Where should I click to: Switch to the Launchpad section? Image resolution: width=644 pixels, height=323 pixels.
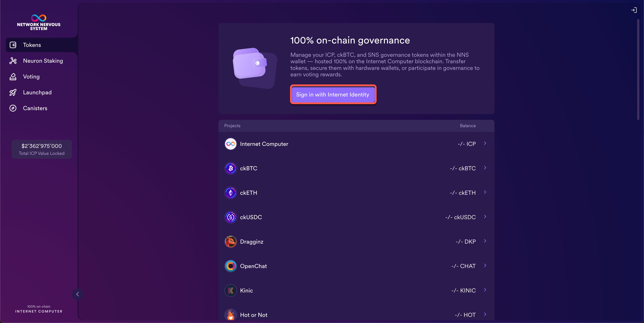pos(37,92)
